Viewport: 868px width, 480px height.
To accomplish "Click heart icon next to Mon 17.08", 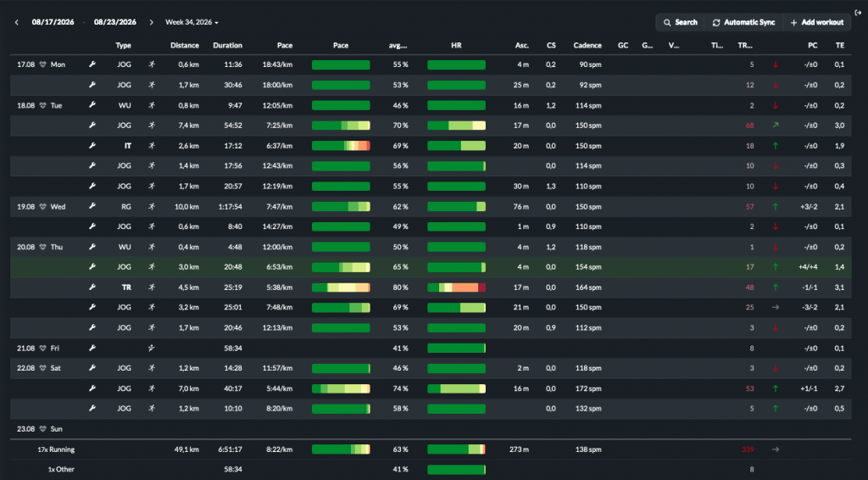I will [42, 64].
